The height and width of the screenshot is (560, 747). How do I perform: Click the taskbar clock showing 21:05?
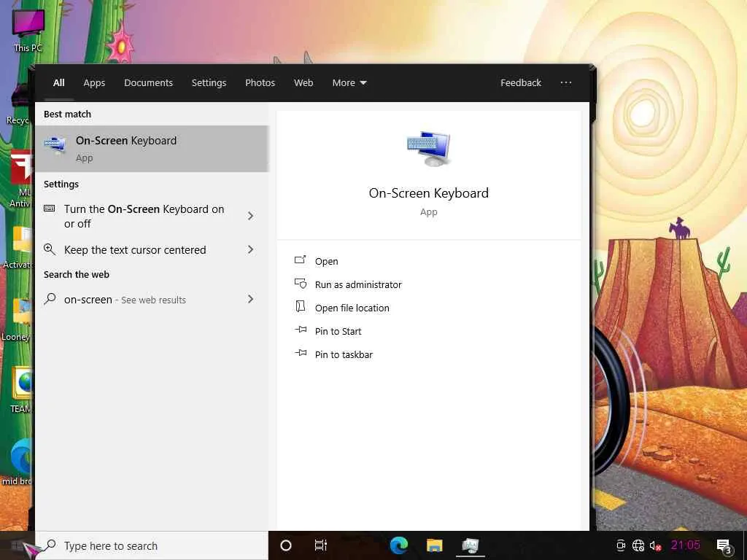coord(686,545)
